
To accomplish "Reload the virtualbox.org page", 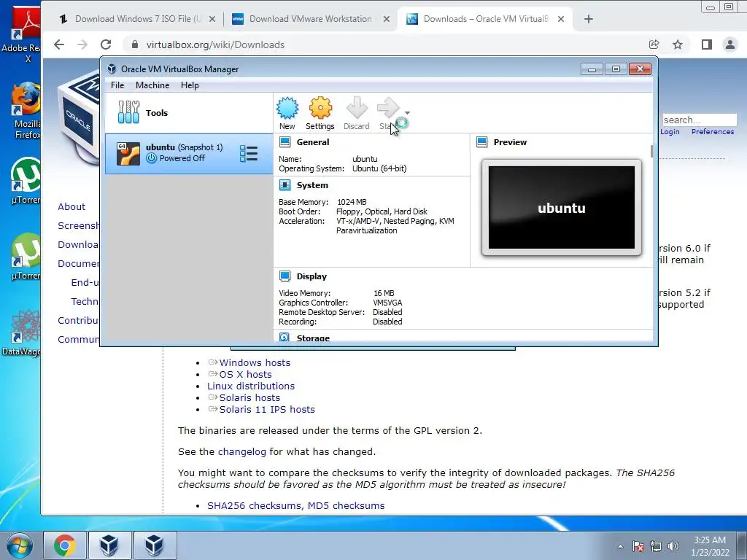I will [x=106, y=44].
